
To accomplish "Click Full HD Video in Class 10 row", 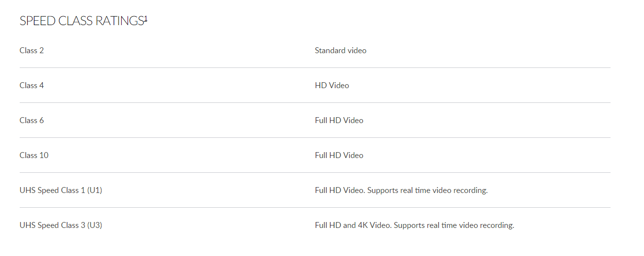I will coord(339,155).
